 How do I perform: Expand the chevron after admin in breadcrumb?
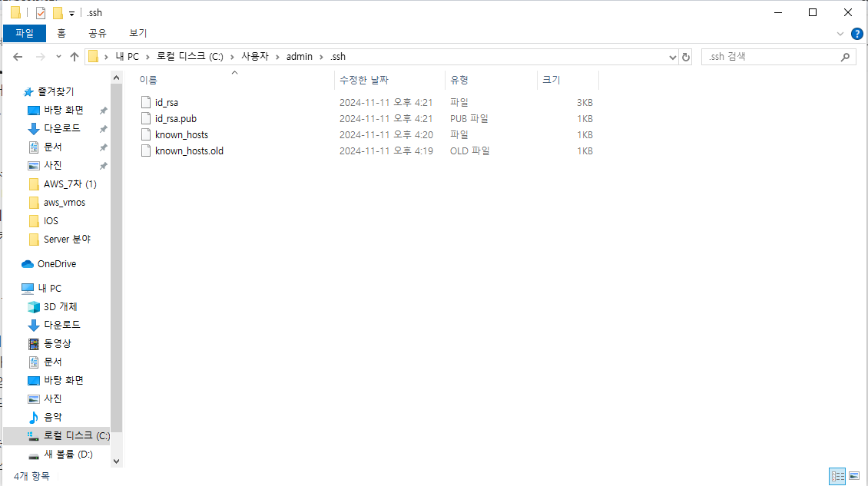pyautogui.click(x=321, y=57)
